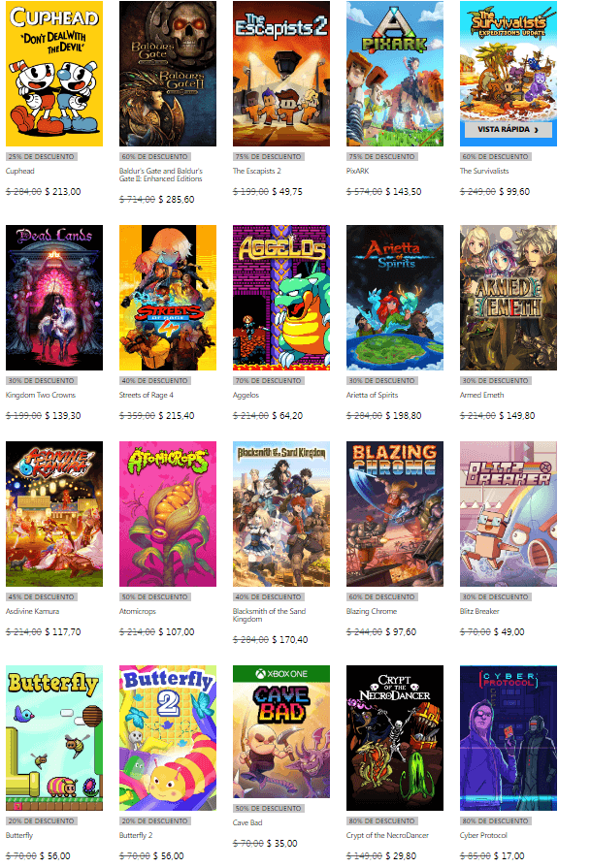Image resolution: width=591 pixels, height=868 pixels.
Task: Select the Atomicrops game cover
Action: coord(168,514)
